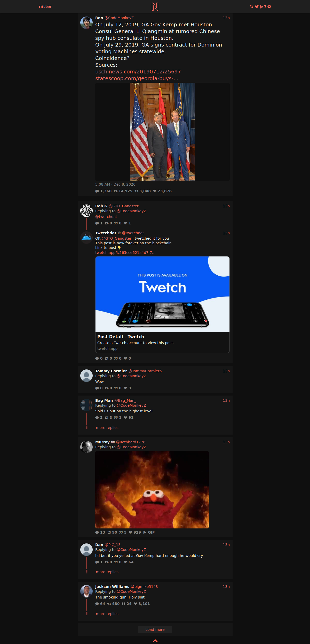Click the Twitter bird icon in the header
Screen dimensions: 310x644
pos(257,7)
